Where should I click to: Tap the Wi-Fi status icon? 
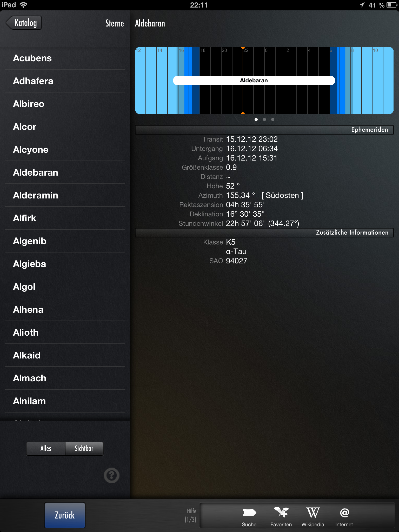[x=24, y=5]
